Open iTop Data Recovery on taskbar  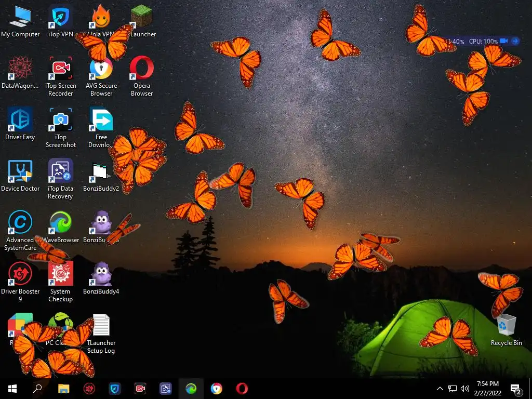(166, 389)
